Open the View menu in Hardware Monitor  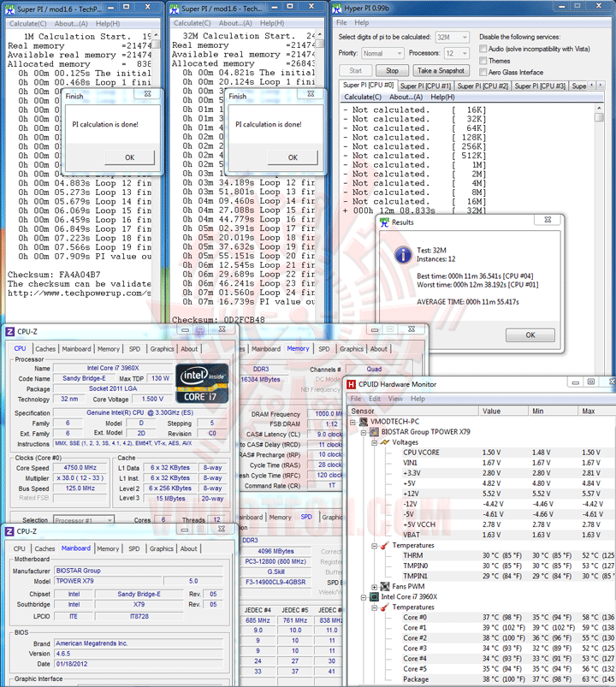coord(395,399)
